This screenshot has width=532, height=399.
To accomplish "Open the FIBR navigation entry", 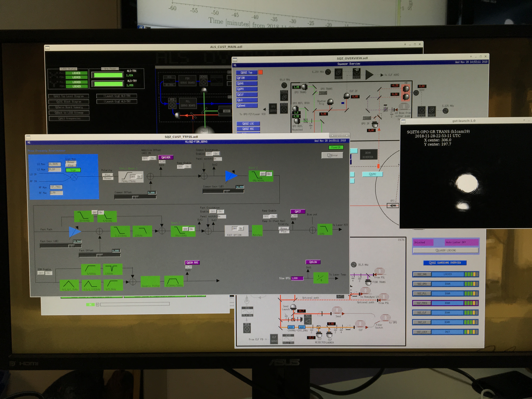I will [246, 78].
